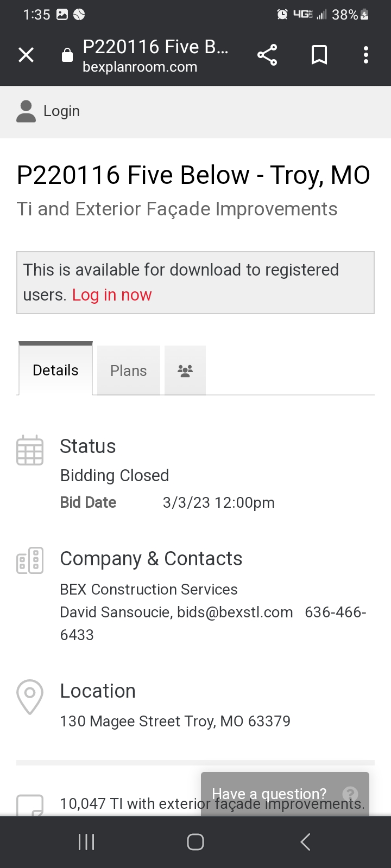The height and width of the screenshot is (868, 391).
Task: Tap the Android recent apps button
Action: click(86, 842)
